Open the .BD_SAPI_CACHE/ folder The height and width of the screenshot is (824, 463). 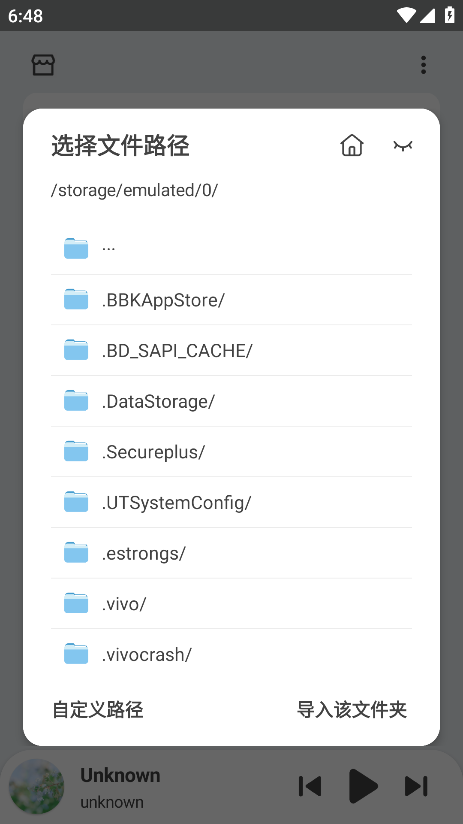click(x=231, y=350)
